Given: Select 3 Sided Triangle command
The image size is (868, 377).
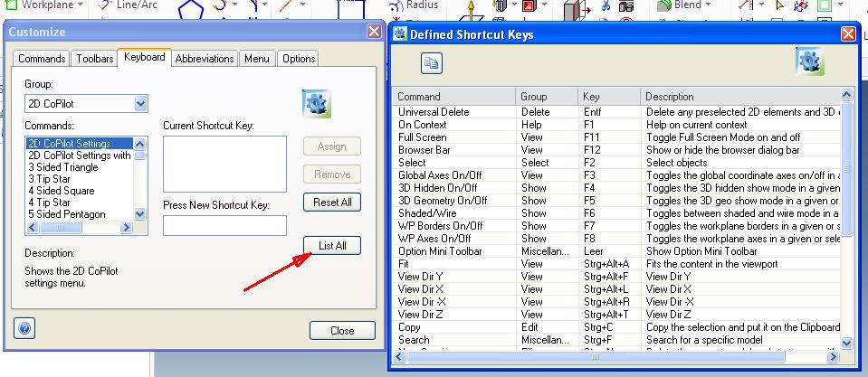Looking at the screenshot, I should tap(80, 167).
